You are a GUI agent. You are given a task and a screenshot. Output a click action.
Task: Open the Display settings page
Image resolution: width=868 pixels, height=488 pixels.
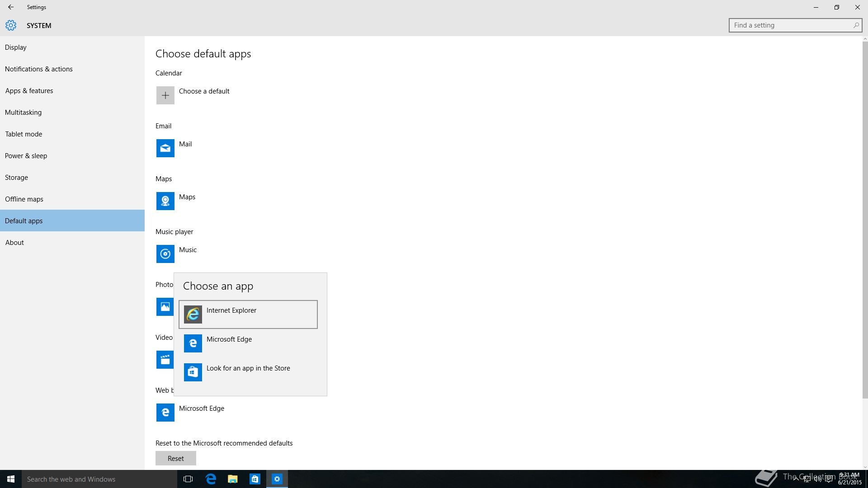click(72, 47)
